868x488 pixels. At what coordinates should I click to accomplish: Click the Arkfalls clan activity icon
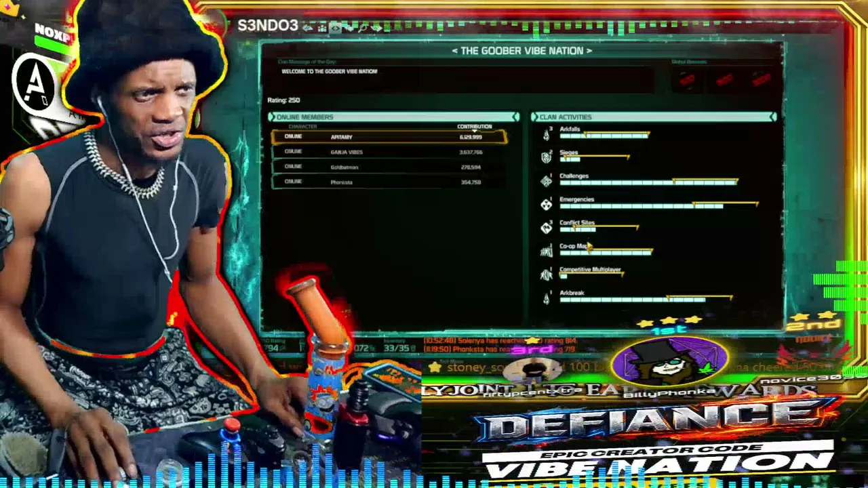tap(547, 134)
